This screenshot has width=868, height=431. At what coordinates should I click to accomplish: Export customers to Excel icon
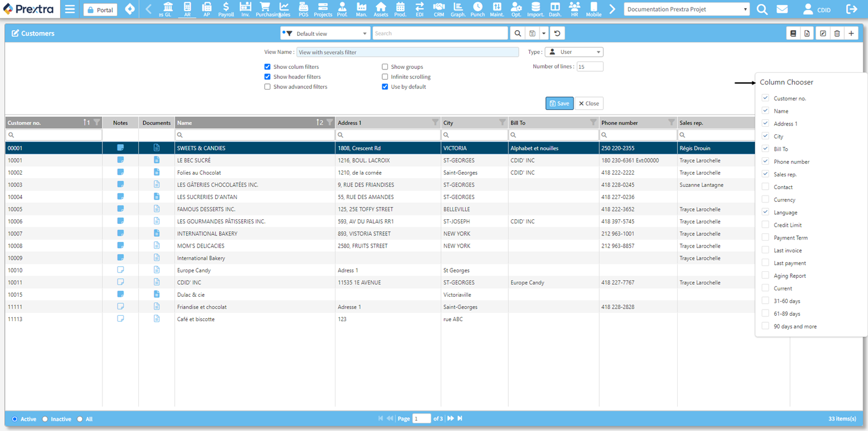(807, 34)
